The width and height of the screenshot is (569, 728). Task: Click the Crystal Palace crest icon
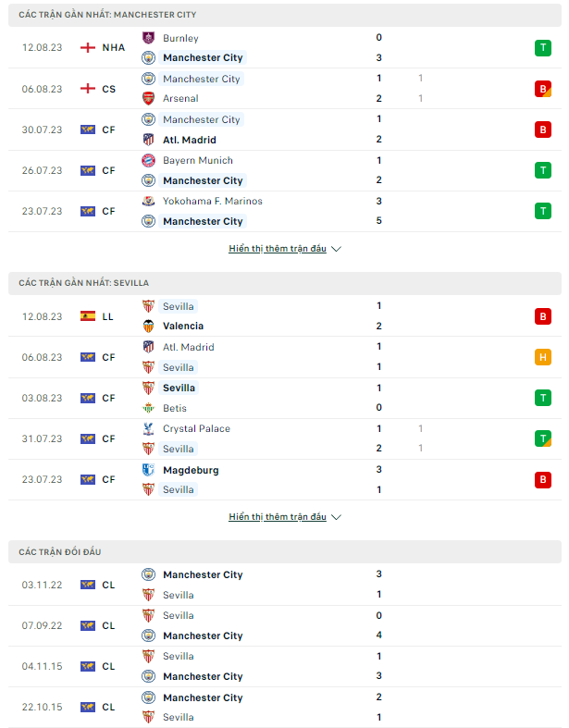[x=148, y=428]
